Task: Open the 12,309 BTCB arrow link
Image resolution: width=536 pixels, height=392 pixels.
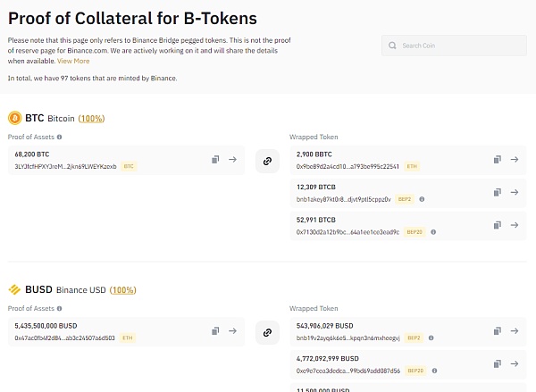Action: coord(515,193)
